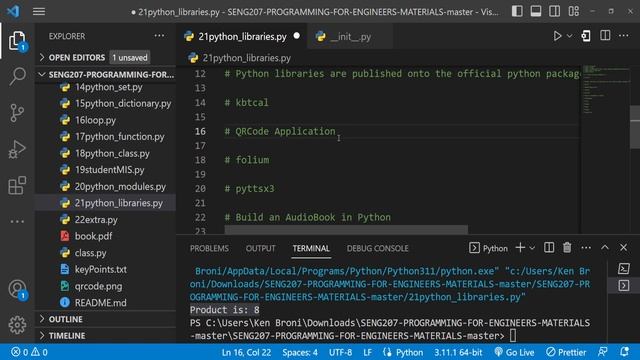
Task: Select second terminal instance in side list
Action: click(x=624, y=285)
